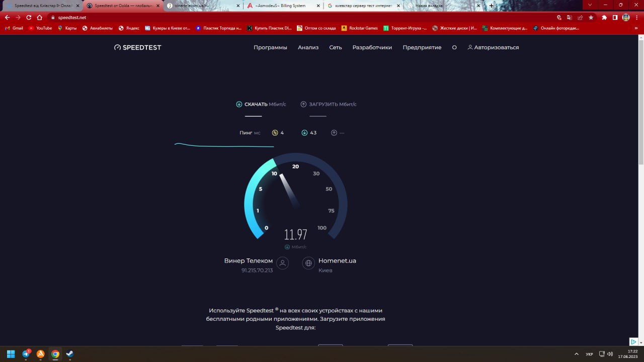Open the Торрент-Игруха bookmark
Viewport: 644px width, 362px height.
[405, 28]
